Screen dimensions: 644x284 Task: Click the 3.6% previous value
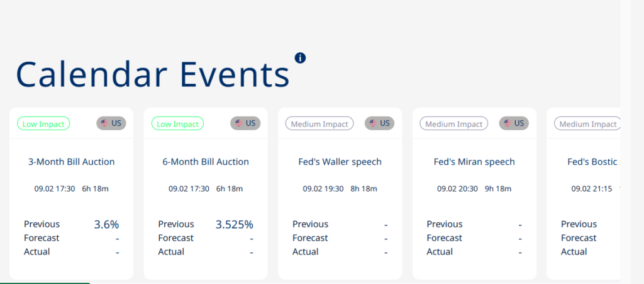(106, 224)
